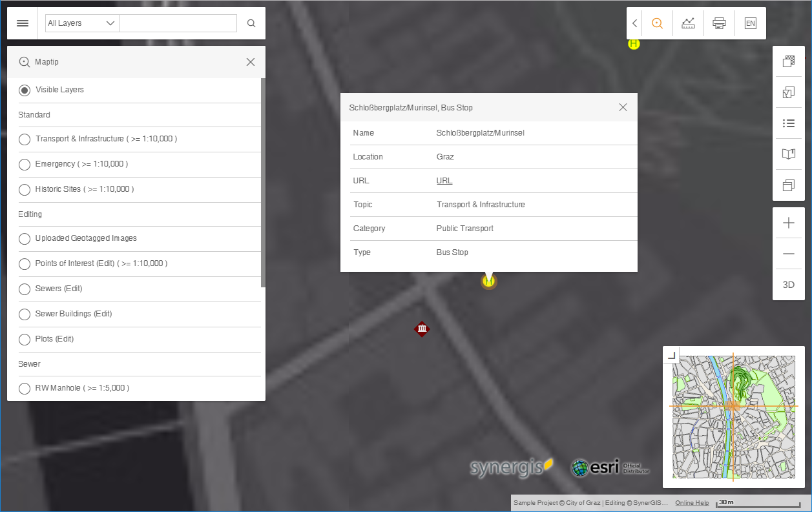
Task: Open the hamburger main menu
Action: (x=22, y=23)
